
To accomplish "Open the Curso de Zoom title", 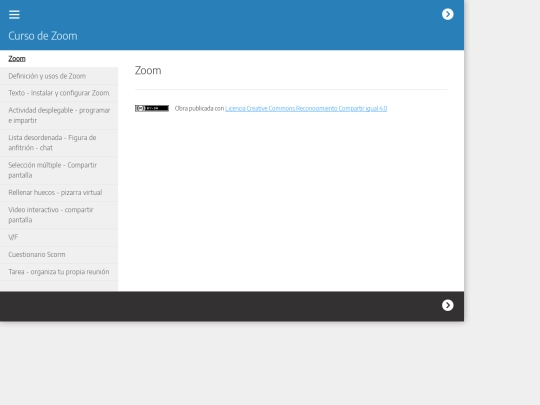I will 43,36.
